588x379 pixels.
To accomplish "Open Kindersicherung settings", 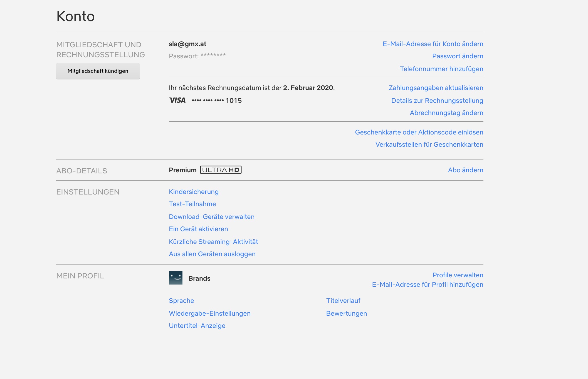I will point(194,192).
